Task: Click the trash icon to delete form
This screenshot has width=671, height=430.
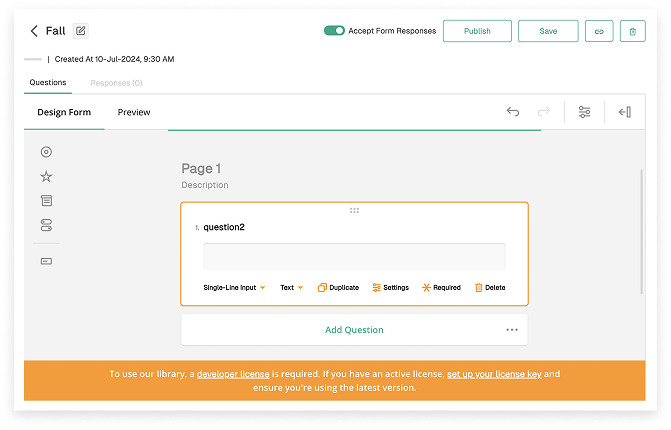Action: tap(632, 31)
